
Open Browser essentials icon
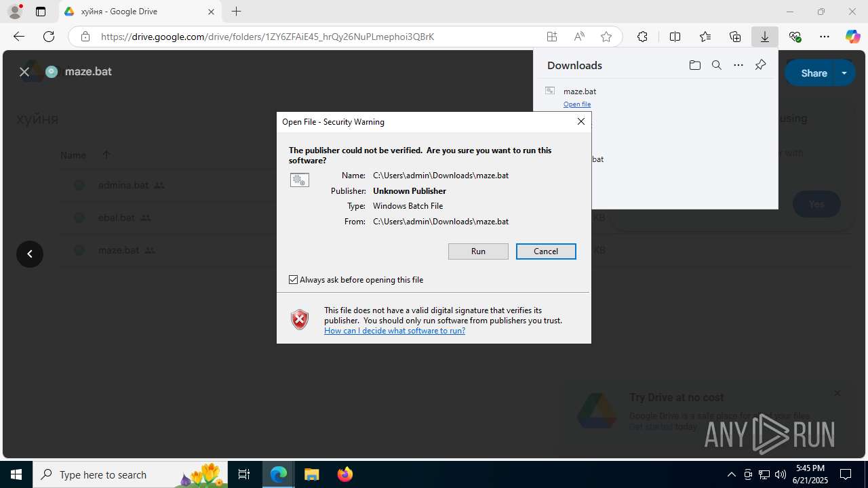pyautogui.click(x=795, y=37)
